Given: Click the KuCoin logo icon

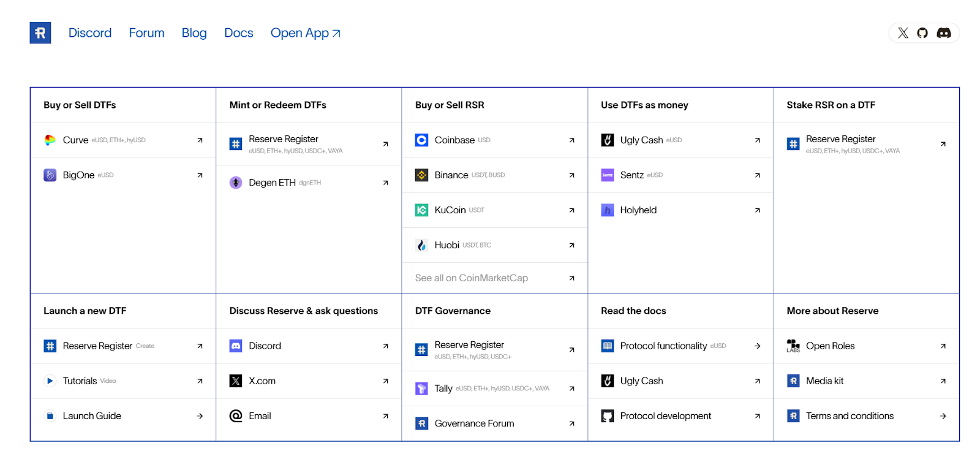Looking at the screenshot, I should coord(422,210).
